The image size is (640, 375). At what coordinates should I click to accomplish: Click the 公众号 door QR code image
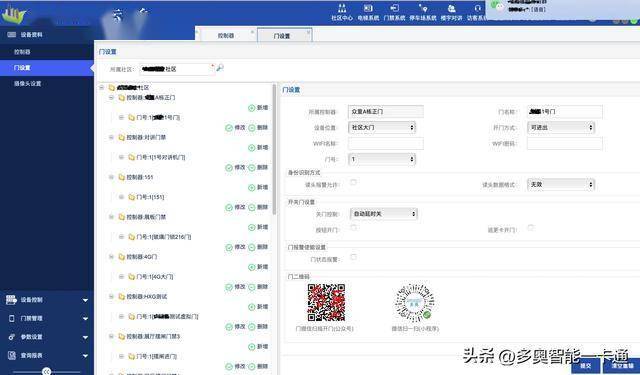[326, 302]
